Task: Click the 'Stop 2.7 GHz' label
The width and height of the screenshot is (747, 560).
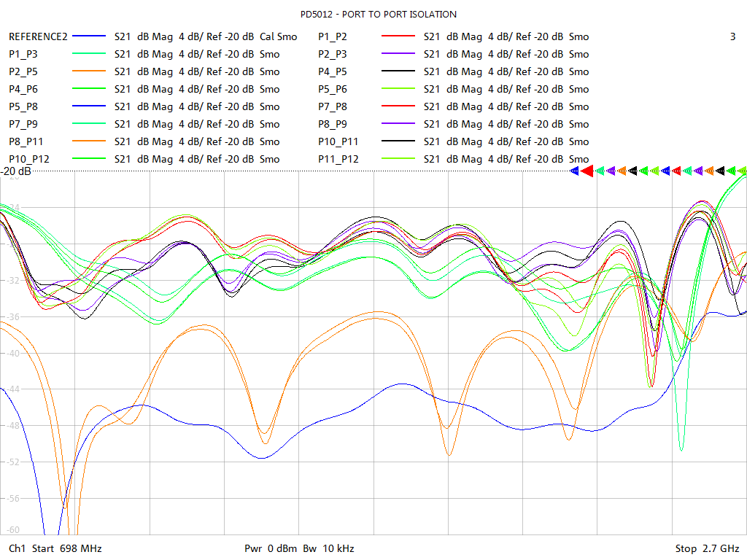Action: [x=707, y=548]
